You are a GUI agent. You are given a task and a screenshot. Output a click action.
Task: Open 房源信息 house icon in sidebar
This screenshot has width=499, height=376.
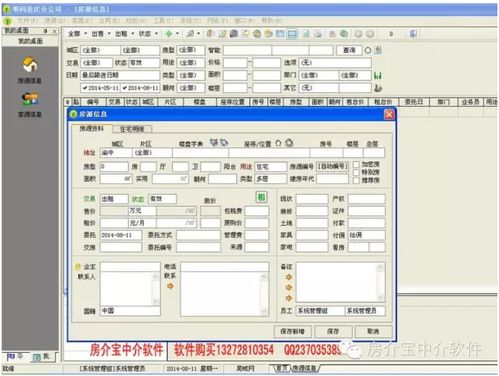tap(30, 64)
